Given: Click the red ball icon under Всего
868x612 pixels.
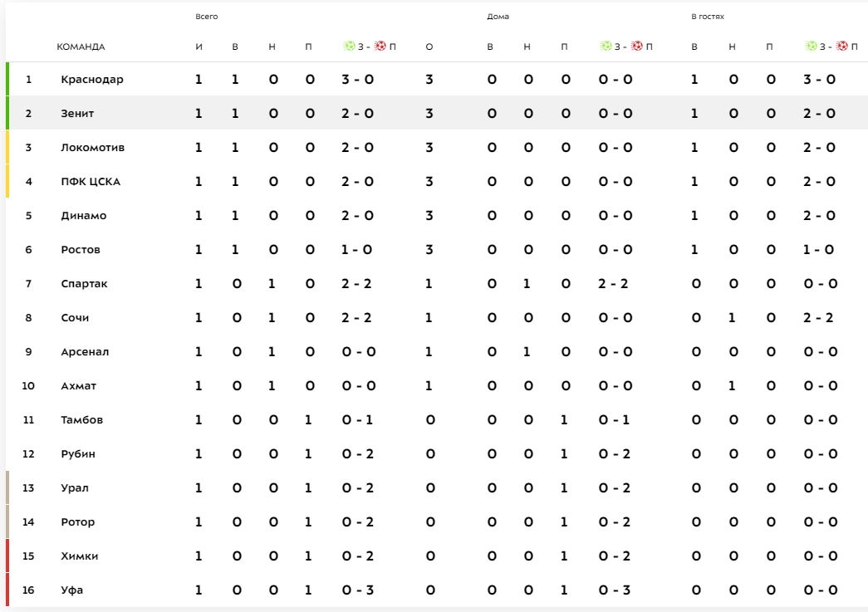Looking at the screenshot, I should click(x=380, y=46).
